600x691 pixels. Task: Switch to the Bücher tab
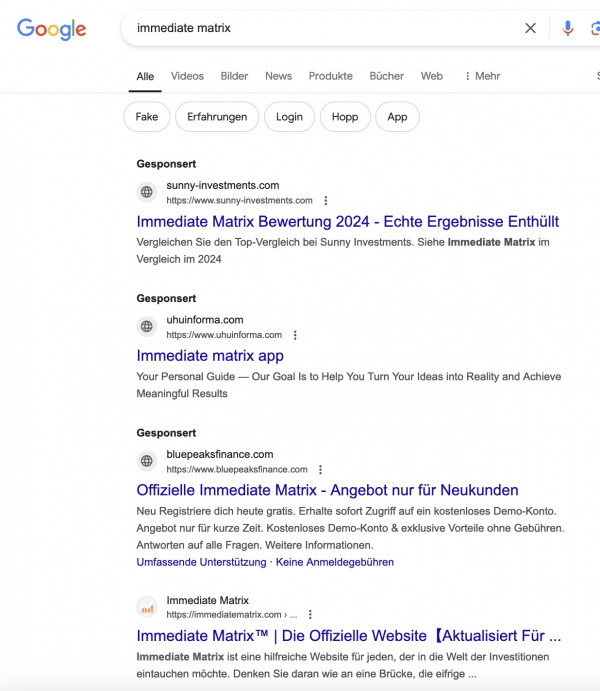tap(386, 76)
